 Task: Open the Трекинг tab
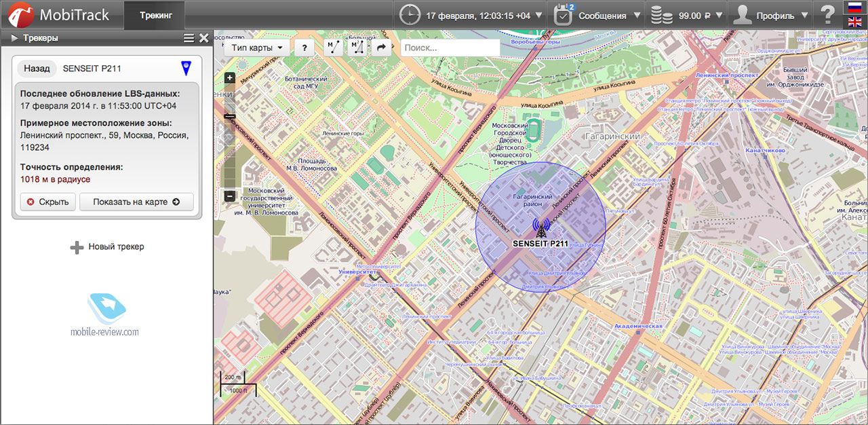[156, 14]
